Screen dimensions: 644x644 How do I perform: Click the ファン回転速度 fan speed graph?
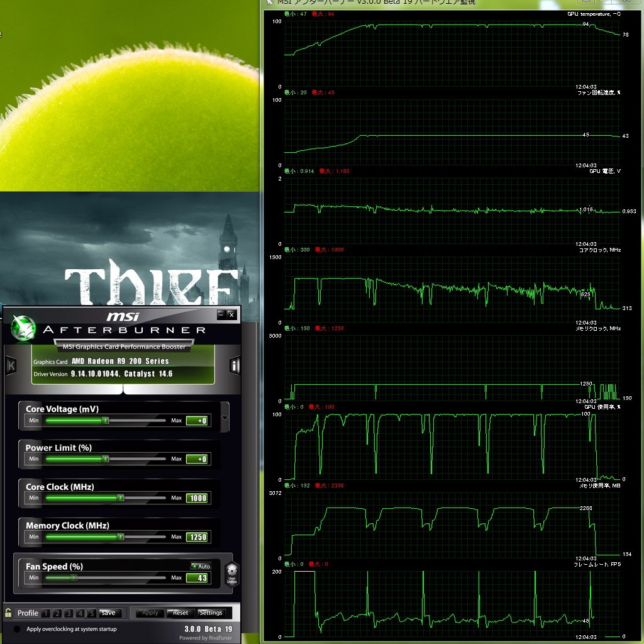pyautogui.click(x=452, y=133)
